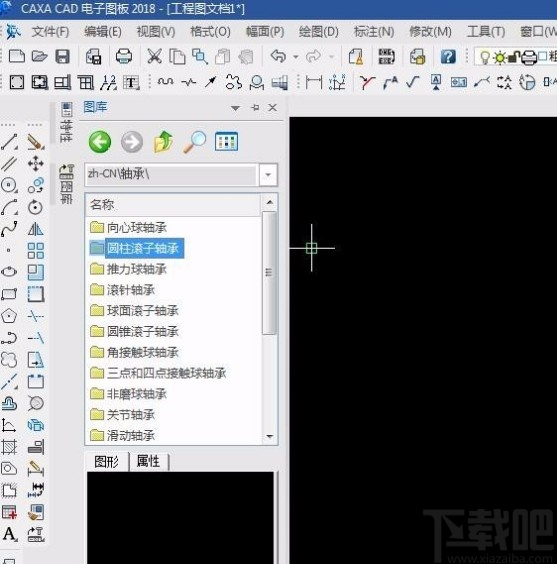Click the Copy icon
This screenshot has width=557, height=564.
pyautogui.click(x=177, y=56)
